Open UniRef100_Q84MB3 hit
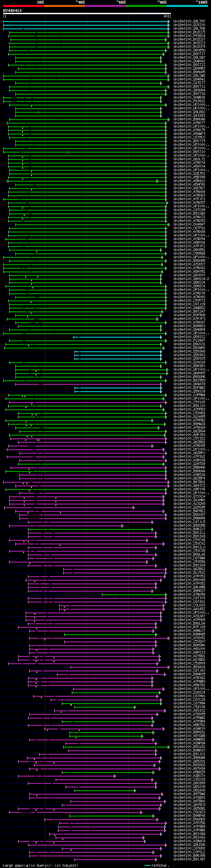 point(189,68)
